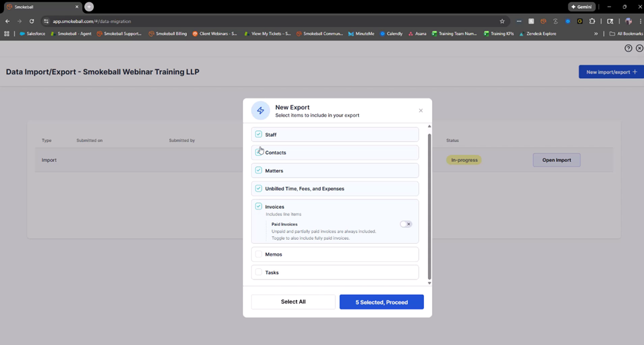This screenshot has height=345, width=644.
Task: Open the Salesforce bookmark
Action: (x=32, y=34)
